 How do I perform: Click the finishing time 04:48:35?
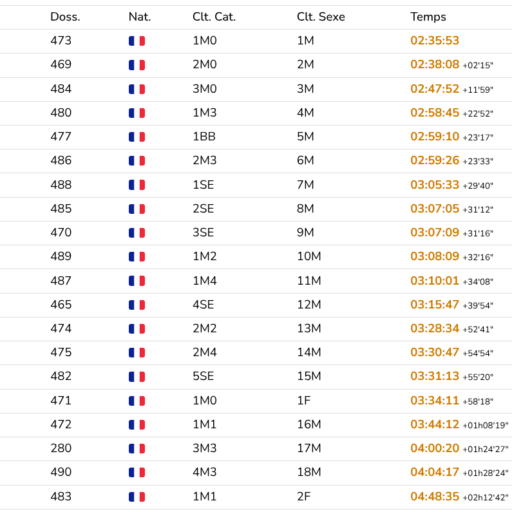tap(435, 496)
